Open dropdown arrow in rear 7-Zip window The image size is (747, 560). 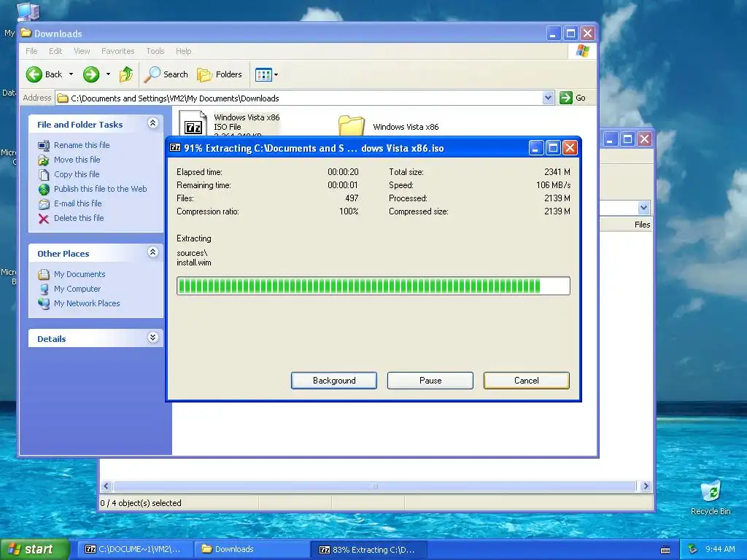click(643, 208)
